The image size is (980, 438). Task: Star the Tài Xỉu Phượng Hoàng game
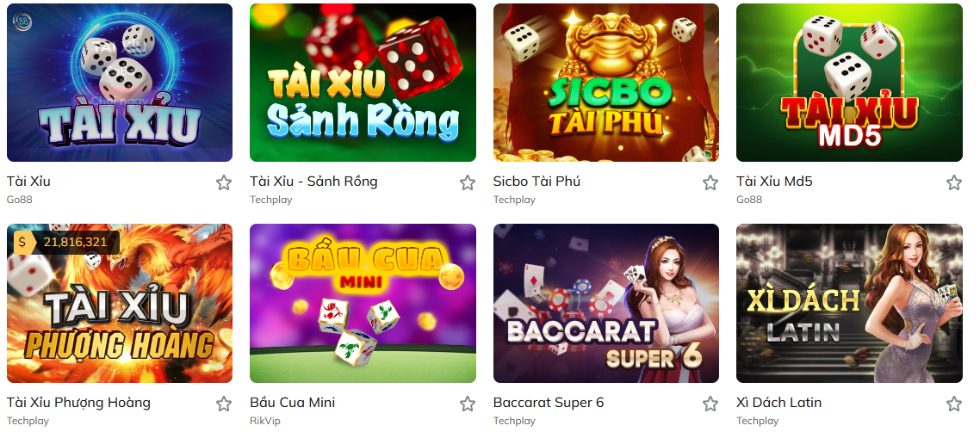tap(224, 404)
